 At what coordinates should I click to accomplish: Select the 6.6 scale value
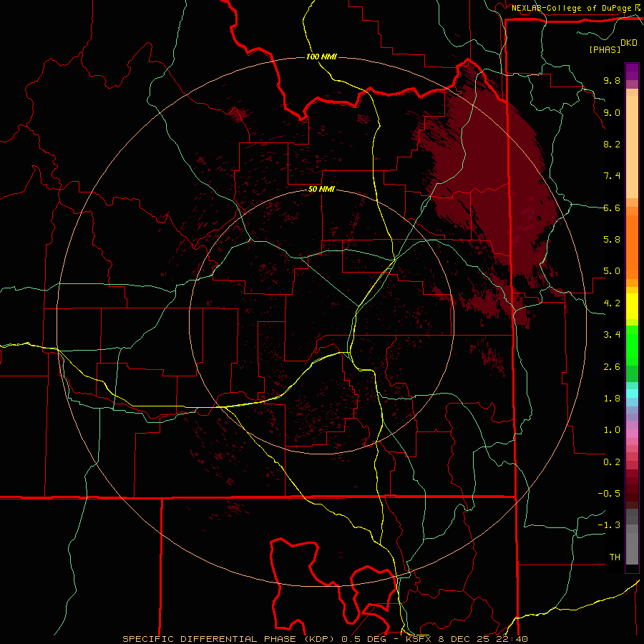coord(612,208)
